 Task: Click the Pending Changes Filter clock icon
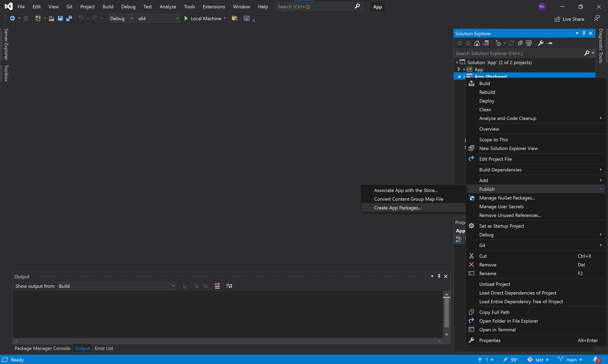[x=498, y=43]
